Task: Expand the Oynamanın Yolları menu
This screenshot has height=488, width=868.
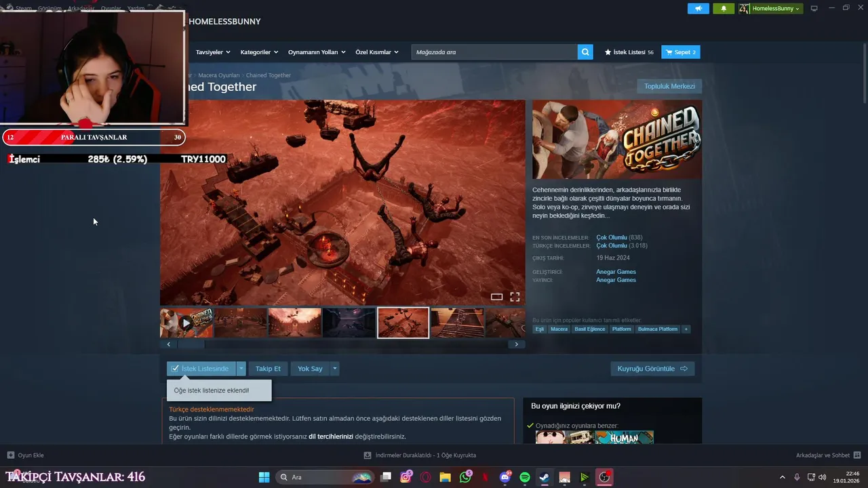Action: point(317,52)
